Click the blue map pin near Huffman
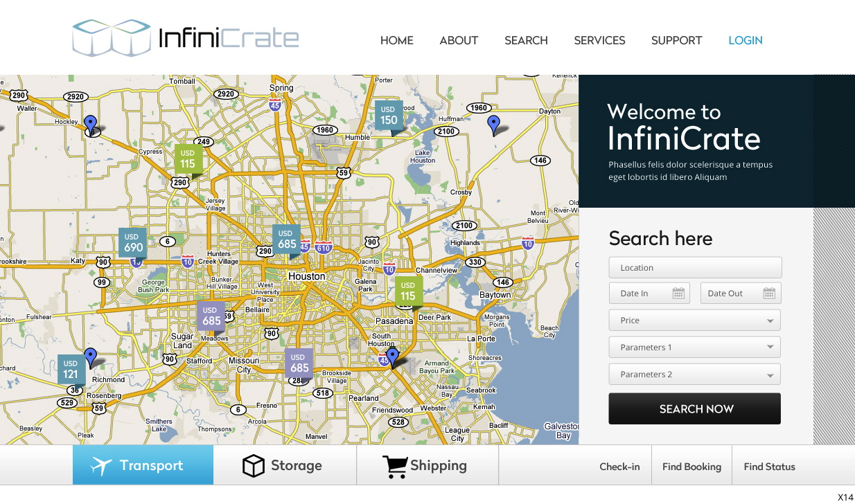855x504 pixels. pos(493,125)
